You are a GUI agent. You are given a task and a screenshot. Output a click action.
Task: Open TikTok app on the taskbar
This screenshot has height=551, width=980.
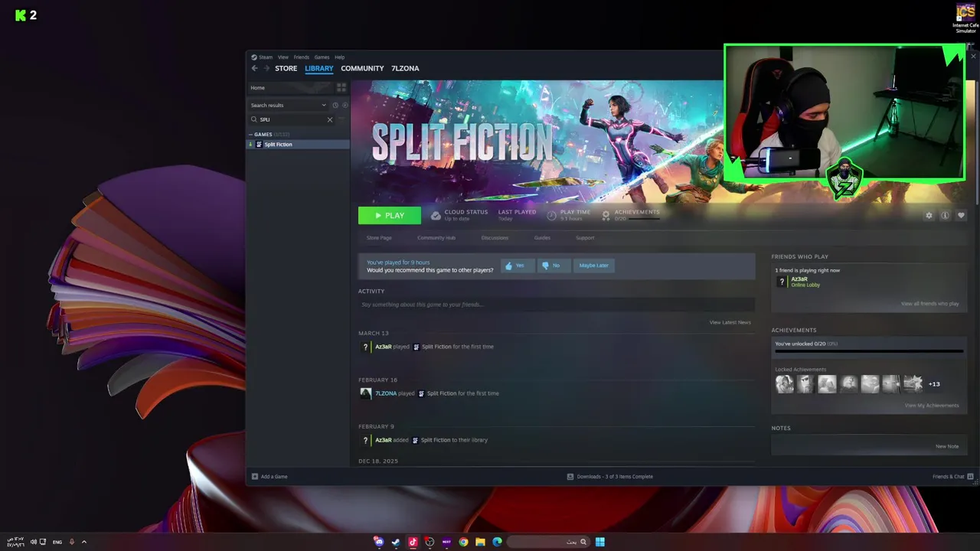coord(413,542)
